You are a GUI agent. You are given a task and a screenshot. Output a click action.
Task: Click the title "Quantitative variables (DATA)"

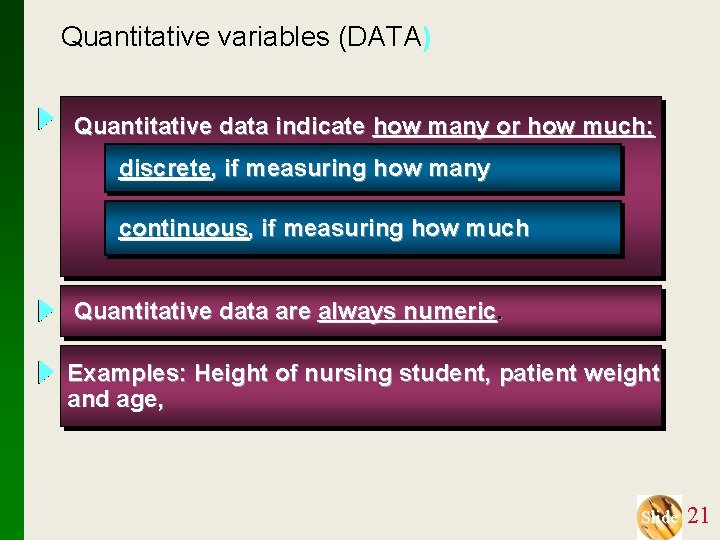[x=245, y=38]
